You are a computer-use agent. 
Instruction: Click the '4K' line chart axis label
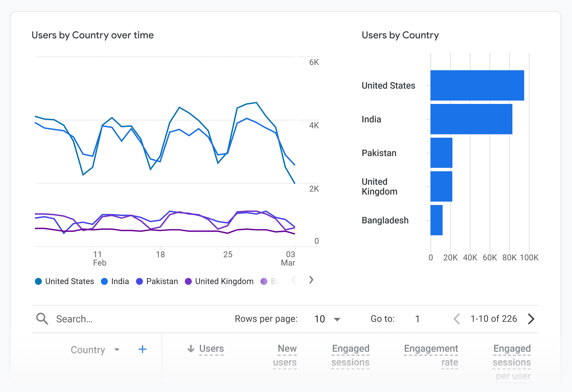click(x=314, y=126)
